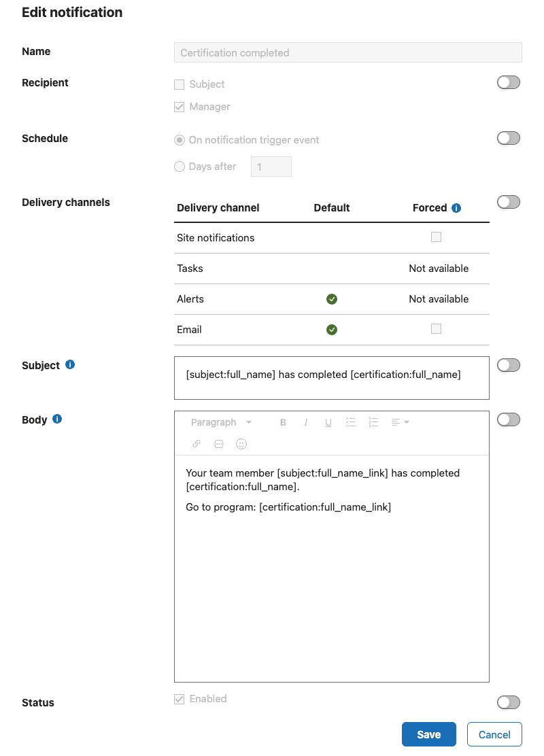Screen dimensions: 544x756
Task: Show info icon next to Forced
Action: click(456, 208)
